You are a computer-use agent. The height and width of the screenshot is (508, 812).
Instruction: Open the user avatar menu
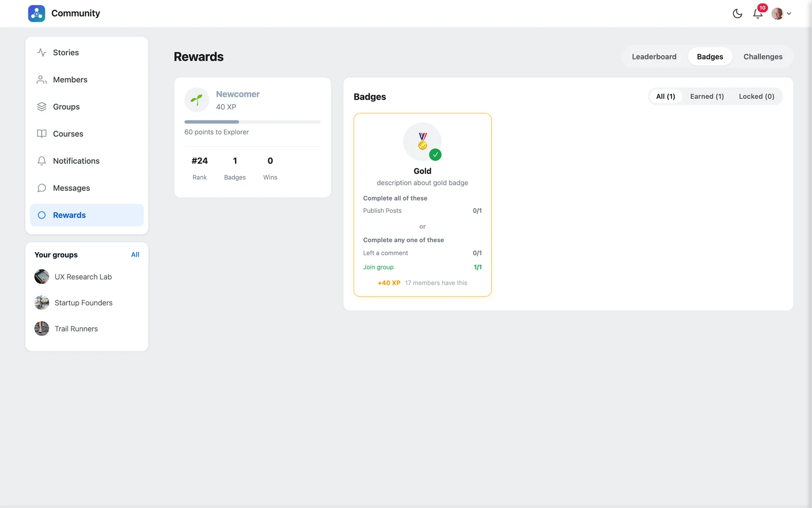(x=782, y=14)
